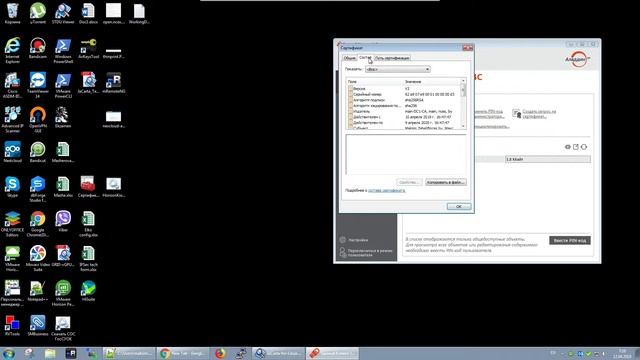The height and width of the screenshot is (360, 640).
Task: Open the certificate details help link
Action: 387,191
